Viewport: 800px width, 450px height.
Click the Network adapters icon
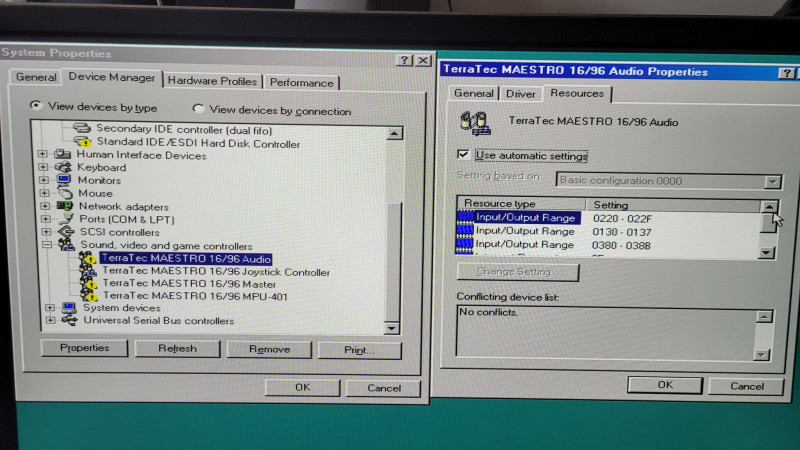[x=65, y=206]
